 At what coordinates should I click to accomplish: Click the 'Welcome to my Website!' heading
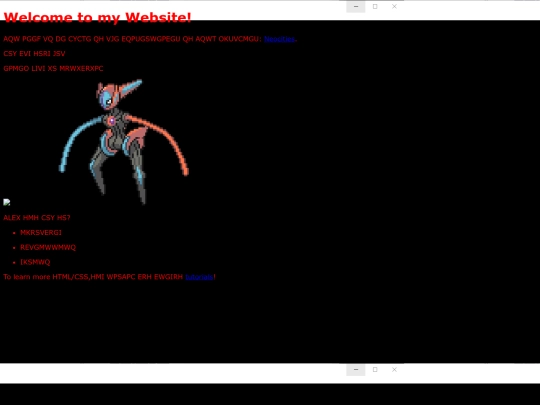(97, 17)
